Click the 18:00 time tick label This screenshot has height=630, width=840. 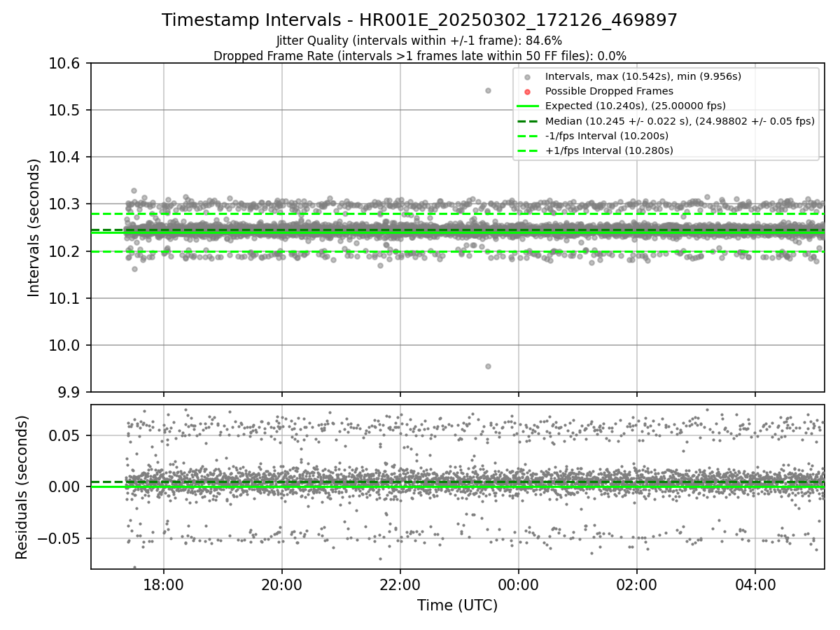click(x=164, y=584)
